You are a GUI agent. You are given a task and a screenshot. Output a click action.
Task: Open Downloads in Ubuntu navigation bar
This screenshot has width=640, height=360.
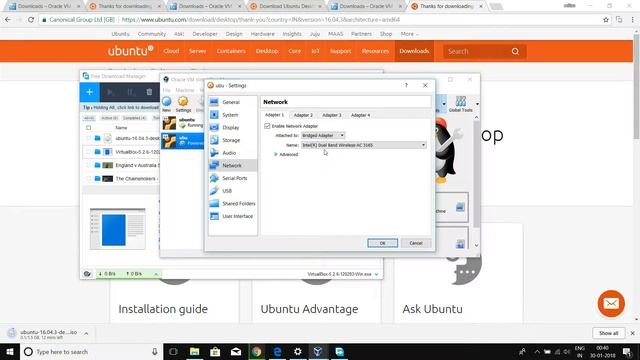tap(414, 51)
